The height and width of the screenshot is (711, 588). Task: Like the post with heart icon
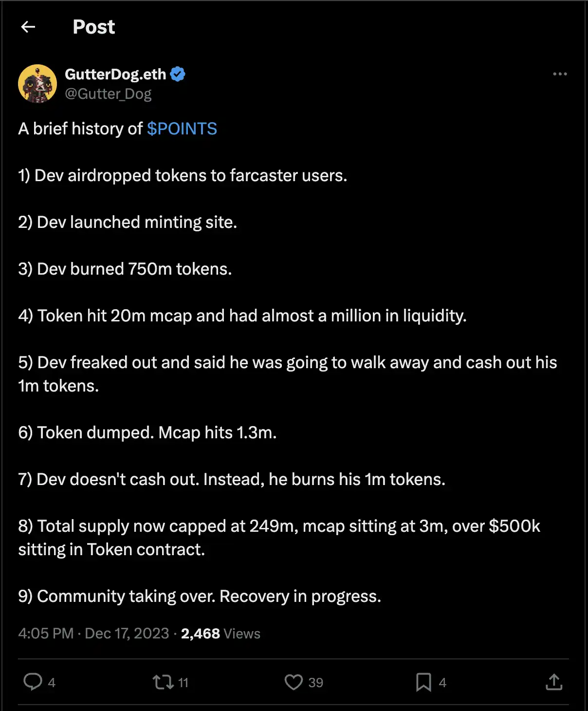tap(294, 682)
